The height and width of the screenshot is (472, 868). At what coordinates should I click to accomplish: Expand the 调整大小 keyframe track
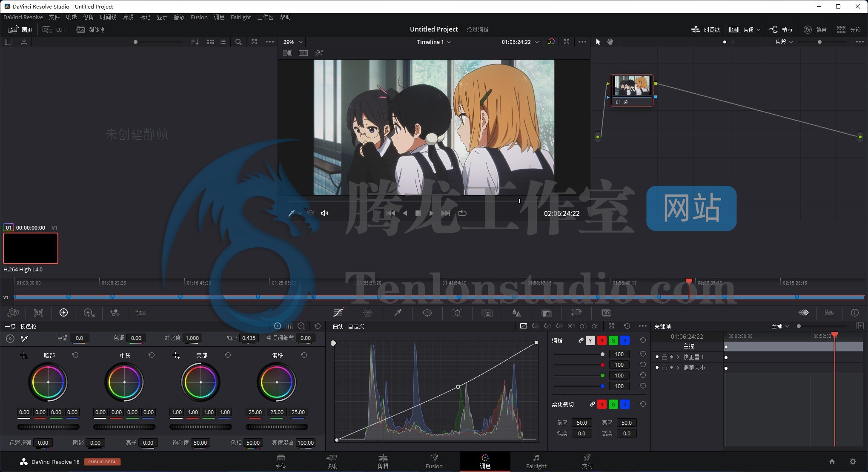click(x=678, y=368)
